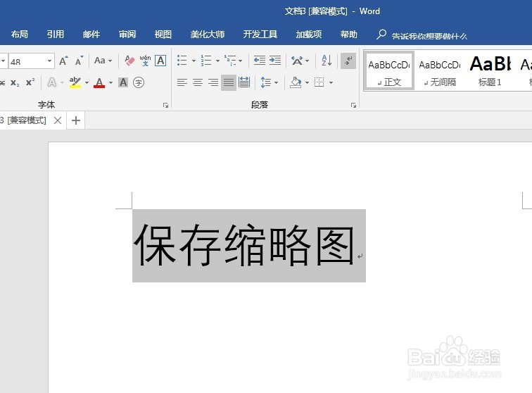Apply the yellow text highlight color

(x=75, y=82)
